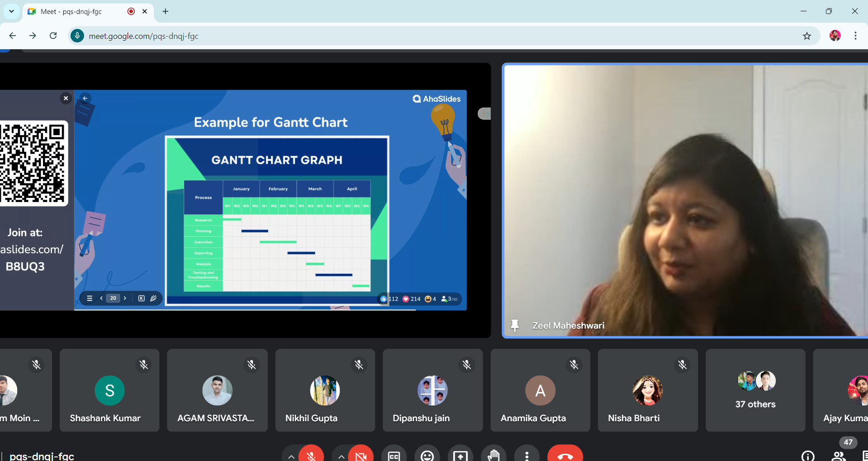Click the 37 others participants tile
The height and width of the screenshot is (461, 868).
[x=755, y=390]
